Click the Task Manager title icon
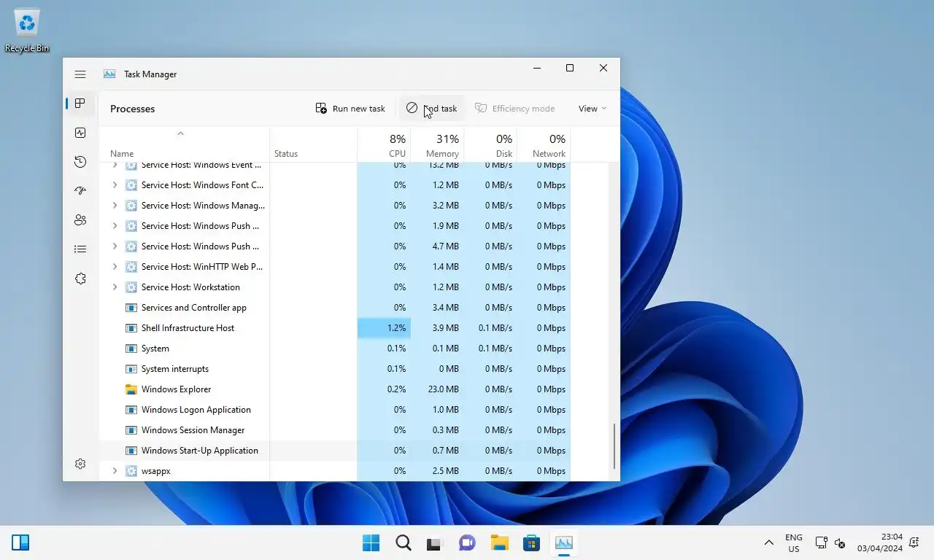The height and width of the screenshot is (560, 934). click(x=109, y=74)
